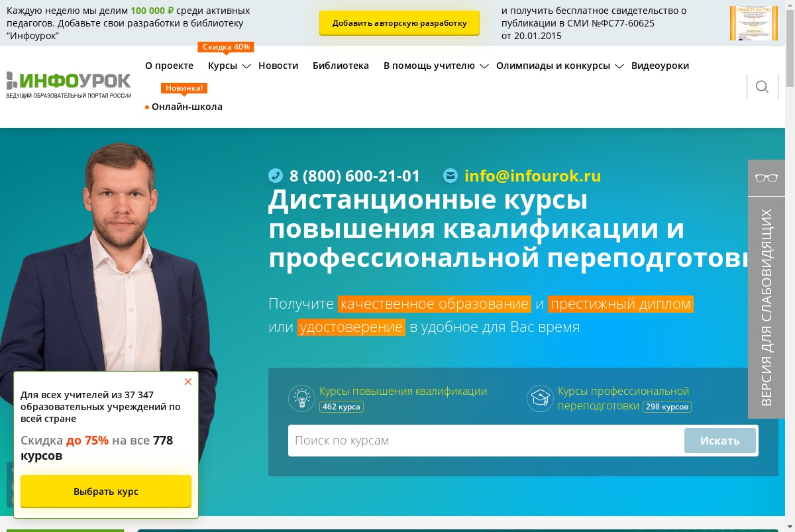Open В помощь учителю menu
The width and height of the screenshot is (795, 532).
[429, 66]
